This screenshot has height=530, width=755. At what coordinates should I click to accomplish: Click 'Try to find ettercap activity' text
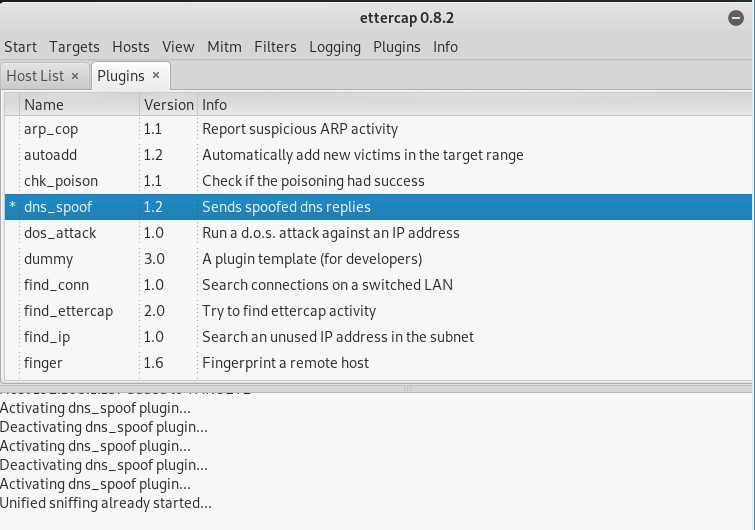[x=289, y=311]
